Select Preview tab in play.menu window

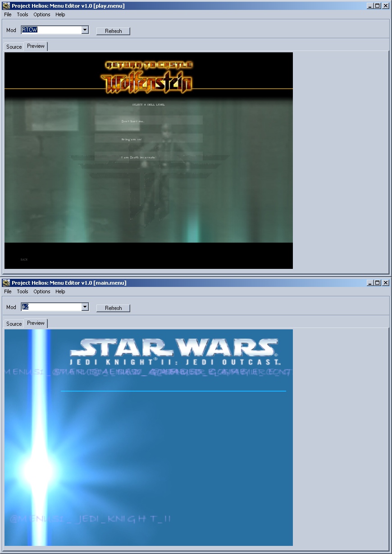(x=36, y=46)
